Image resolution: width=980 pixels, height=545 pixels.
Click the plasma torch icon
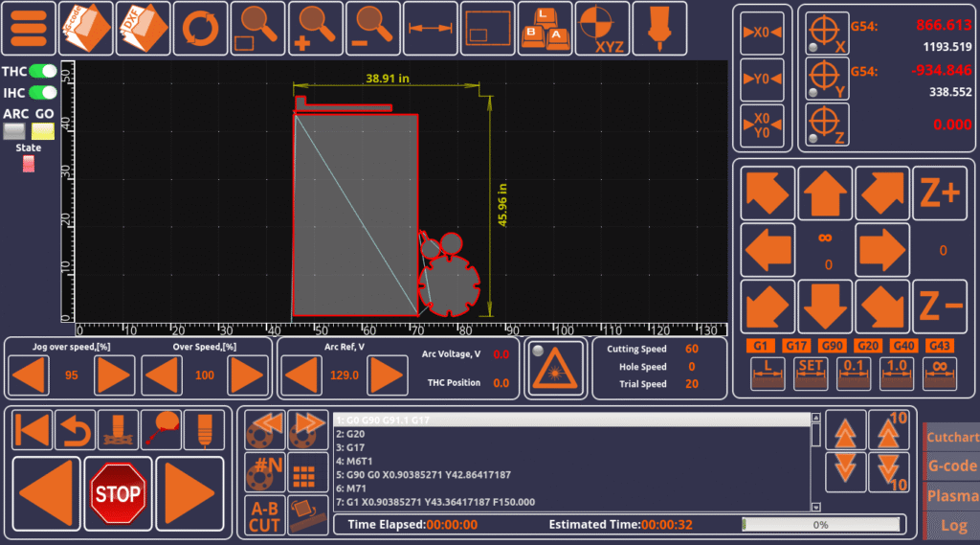click(659, 29)
